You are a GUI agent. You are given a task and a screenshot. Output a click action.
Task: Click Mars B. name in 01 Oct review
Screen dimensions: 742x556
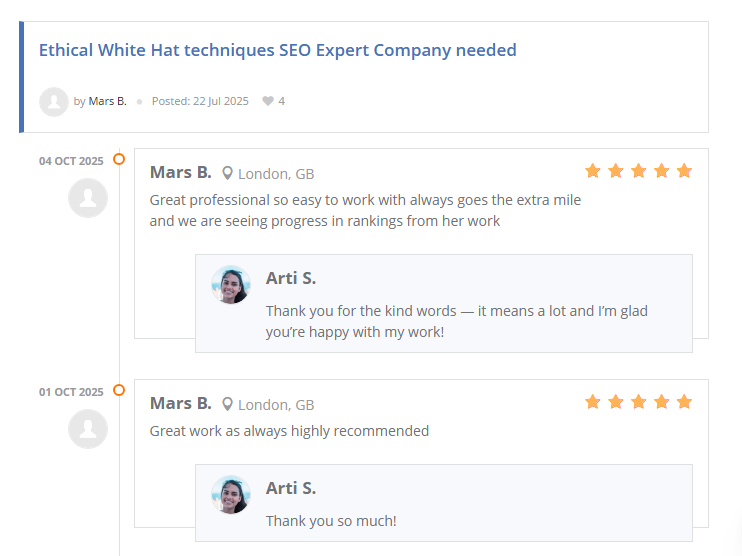180,403
